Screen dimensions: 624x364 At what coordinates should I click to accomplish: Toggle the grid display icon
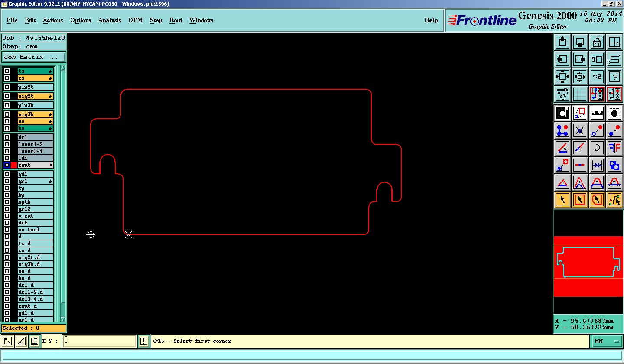[580, 94]
